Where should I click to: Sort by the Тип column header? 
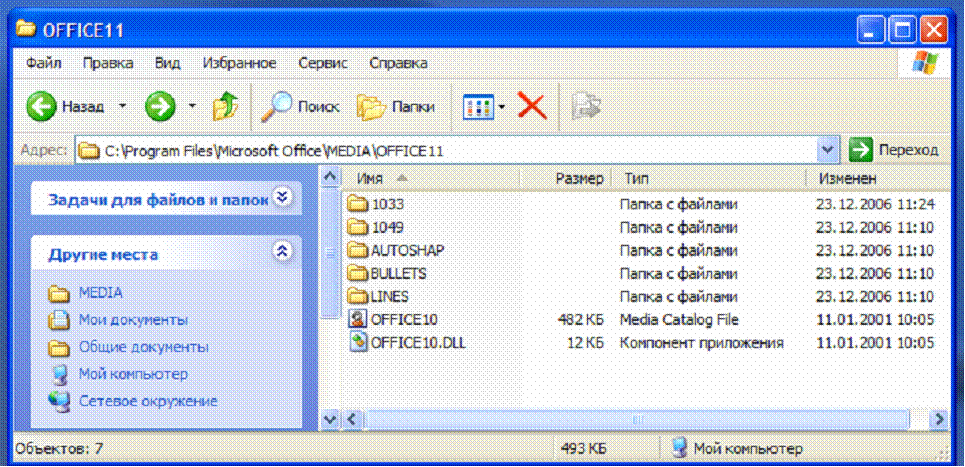708,178
